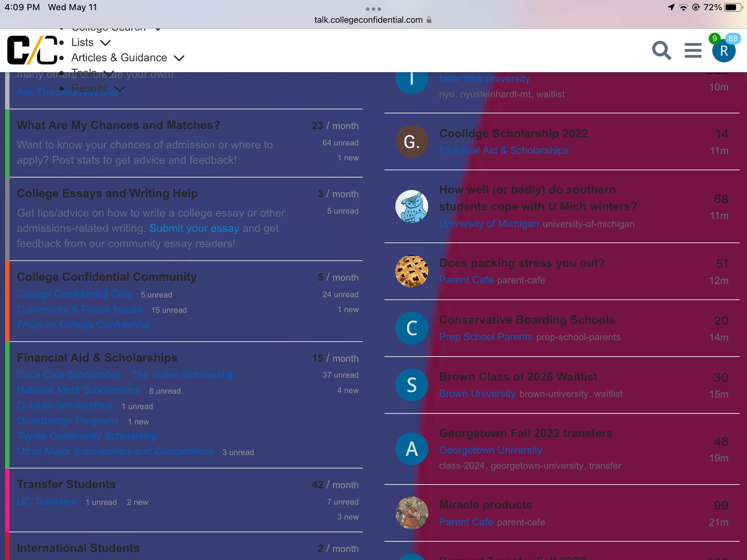This screenshot has width=747, height=560.
Task: Open Questbridge Programs subcategory
Action: 68,421
